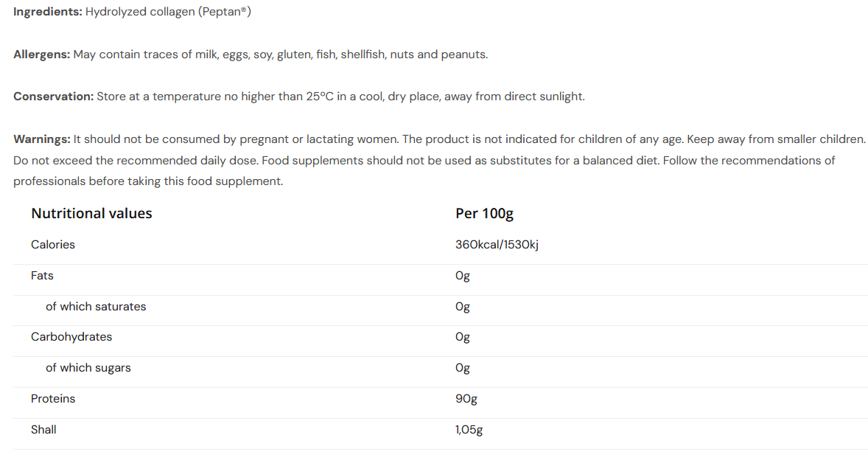Click the bold "Ingredients:" label
Viewport: 868px width, 463px height.
tap(47, 13)
